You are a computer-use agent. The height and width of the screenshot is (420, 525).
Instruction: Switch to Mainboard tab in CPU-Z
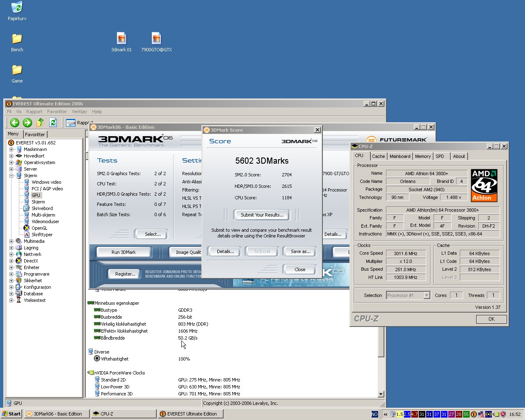[400, 156]
